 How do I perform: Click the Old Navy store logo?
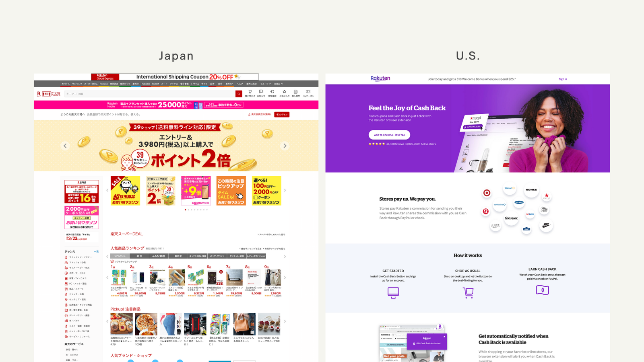(x=519, y=202)
